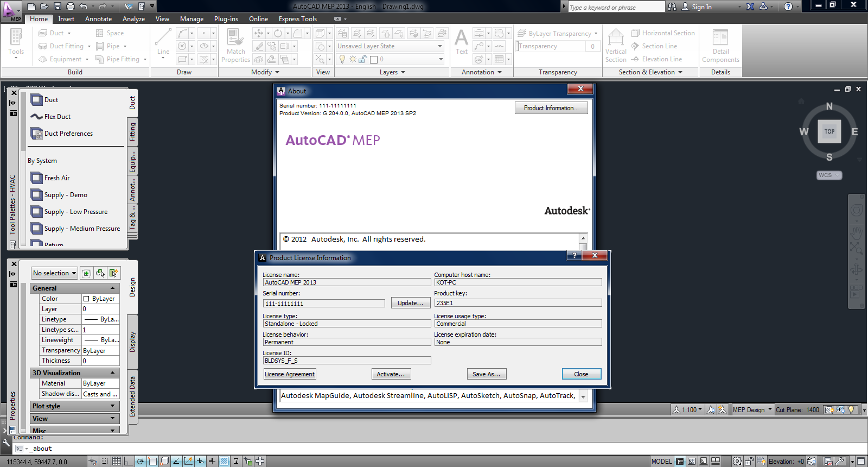
Task: Click the layer 0 color swatch in Layers panel
Action: (374, 59)
